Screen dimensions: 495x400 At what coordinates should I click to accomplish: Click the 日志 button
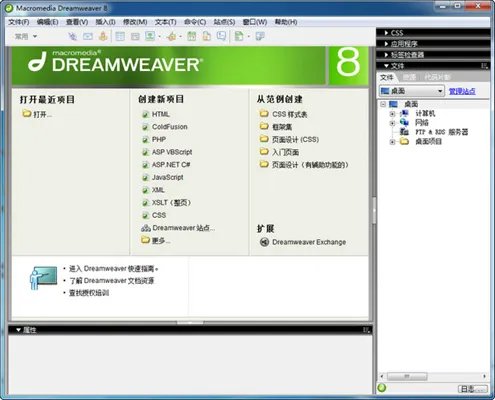pos(473,389)
